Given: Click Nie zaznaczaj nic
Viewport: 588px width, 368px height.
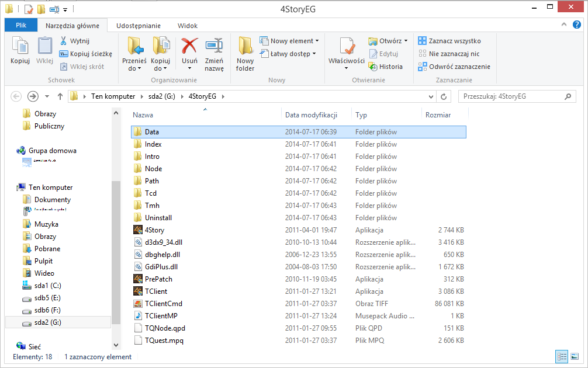Looking at the screenshot, I should click(449, 54).
